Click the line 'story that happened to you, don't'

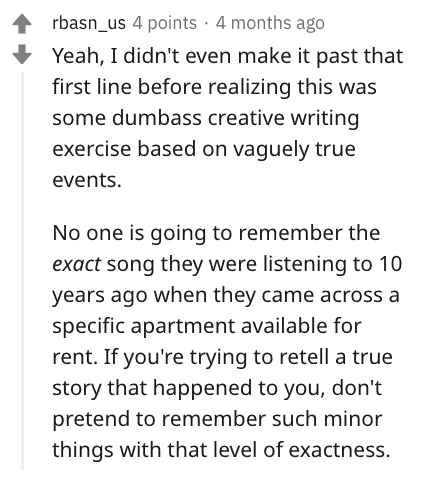click(217, 388)
